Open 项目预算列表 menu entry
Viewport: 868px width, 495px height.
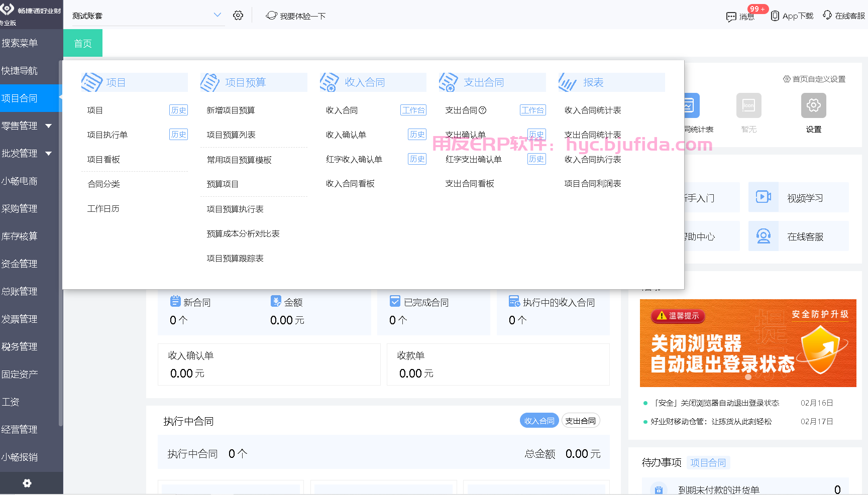(x=231, y=135)
